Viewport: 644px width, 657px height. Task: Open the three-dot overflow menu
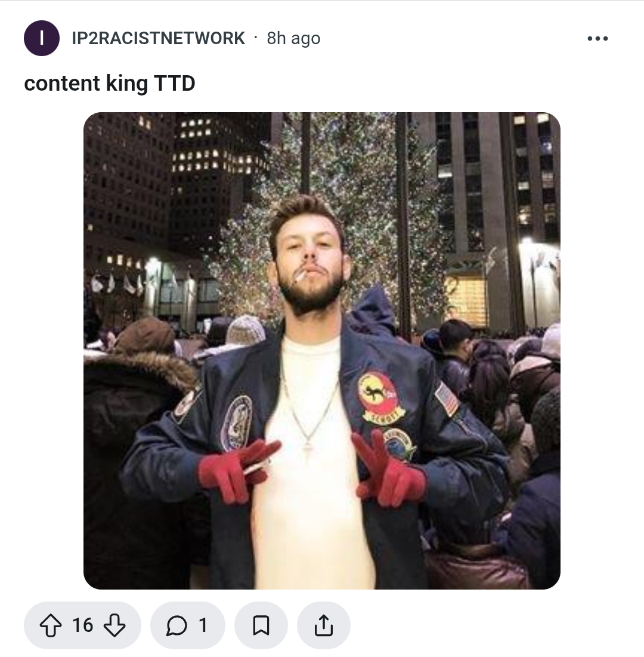click(x=597, y=39)
